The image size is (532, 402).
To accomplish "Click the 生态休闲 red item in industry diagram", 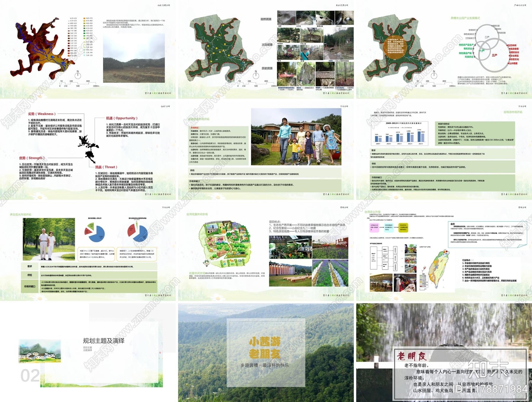I will click(512, 45).
